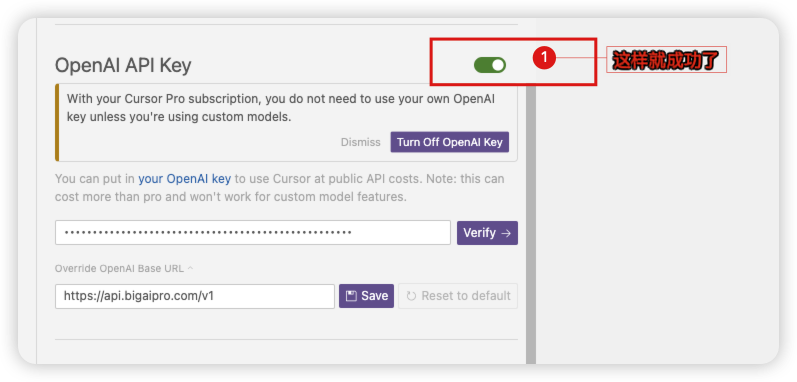Viewport: 797px width, 382px height.
Task: Click the red numbered badge 1
Action: (544, 58)
